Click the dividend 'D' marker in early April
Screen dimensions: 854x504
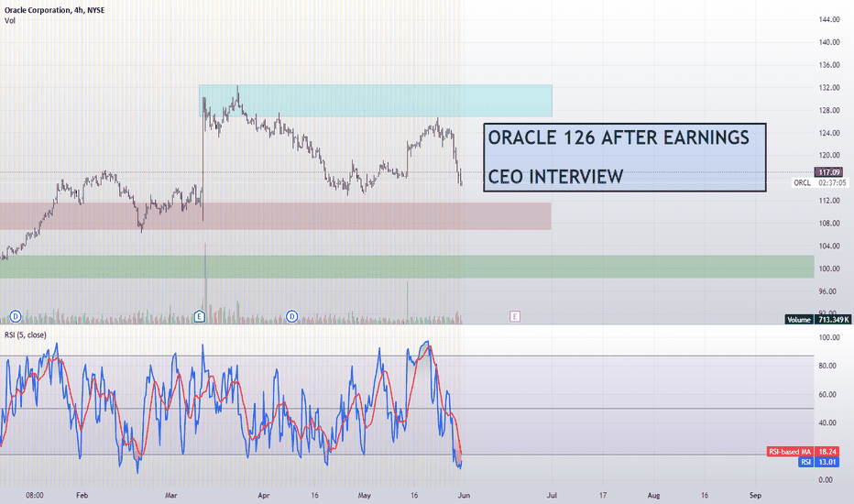click(x=292, y=316)
